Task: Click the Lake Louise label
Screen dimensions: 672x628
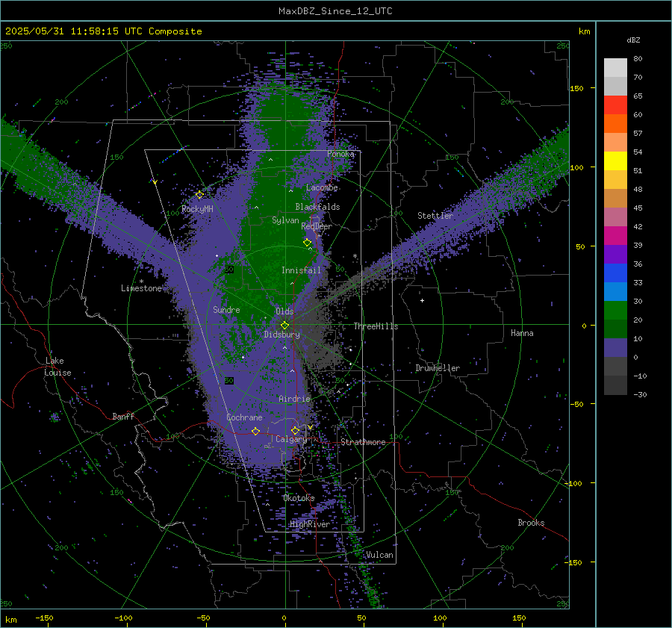Action: 57,367
